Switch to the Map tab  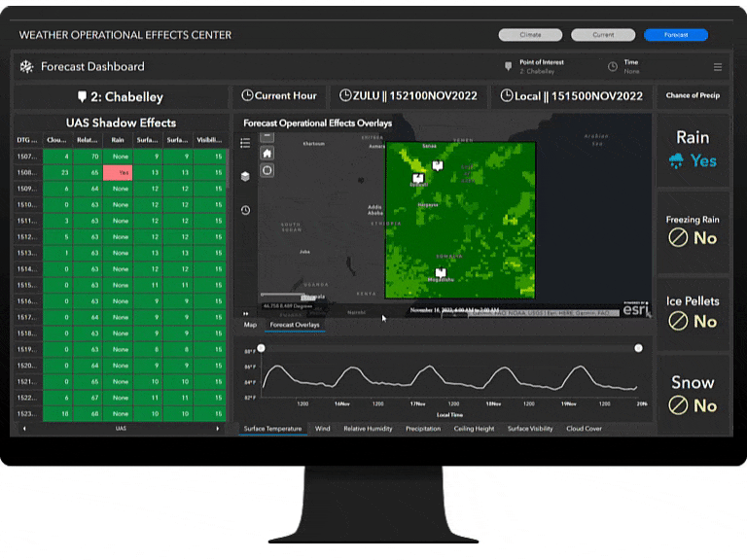click(250, 325)
